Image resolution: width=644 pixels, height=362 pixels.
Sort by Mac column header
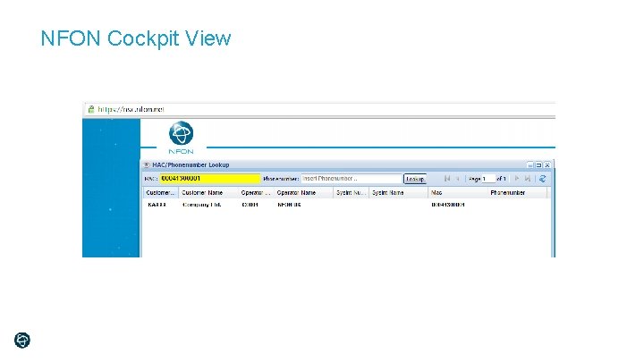(458, 192)
